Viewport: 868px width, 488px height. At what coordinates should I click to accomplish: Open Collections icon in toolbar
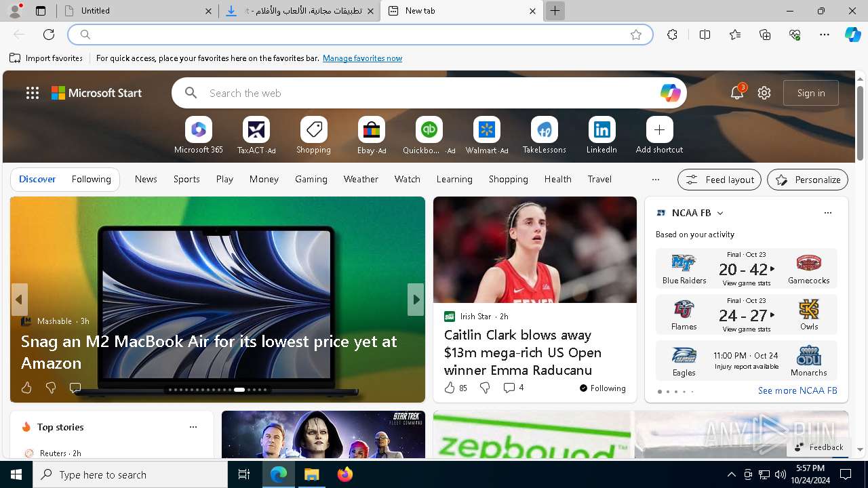765,35
